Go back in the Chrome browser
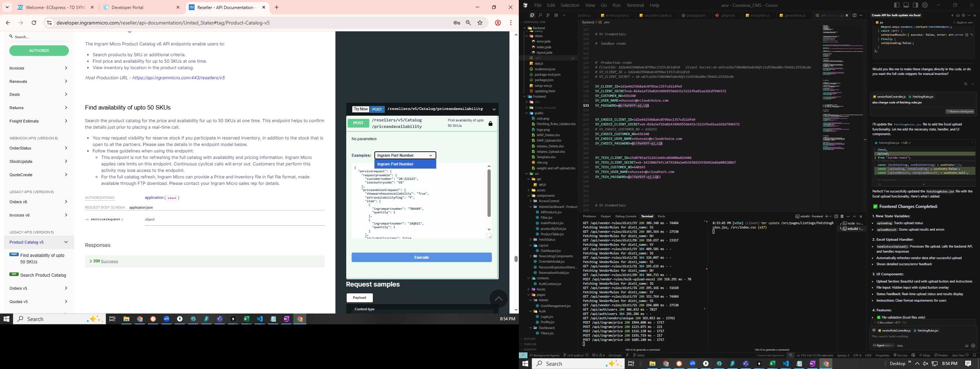980x369 pixels. (x=8, y=23)
